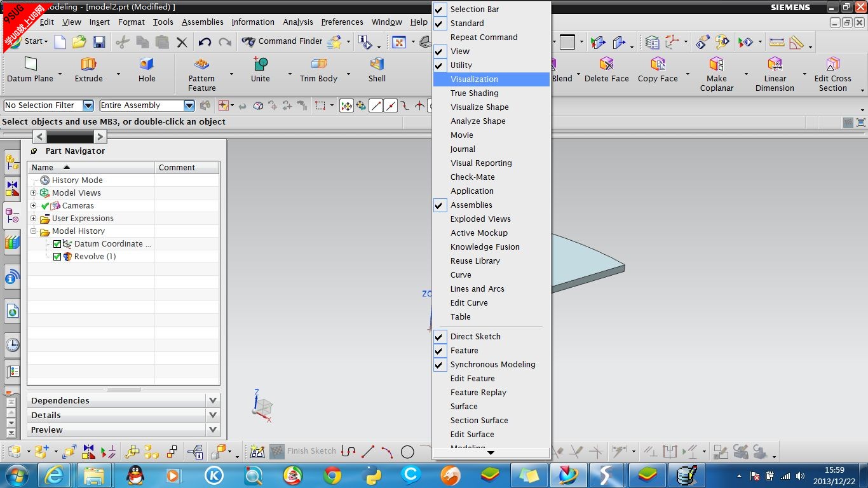Viewport: 868px width, 488px height.
Task: Open the Command Finder
Action: 282,41
